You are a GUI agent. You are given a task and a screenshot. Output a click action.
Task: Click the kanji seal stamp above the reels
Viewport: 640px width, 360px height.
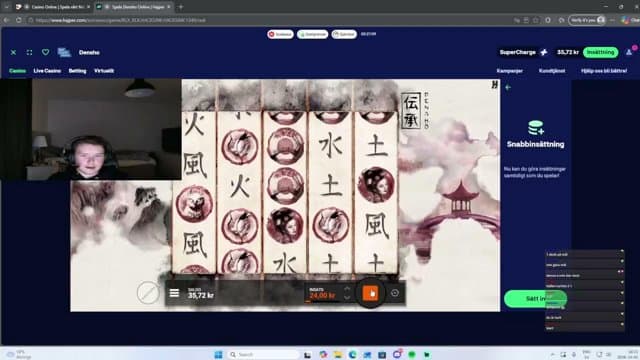(411, 110)
